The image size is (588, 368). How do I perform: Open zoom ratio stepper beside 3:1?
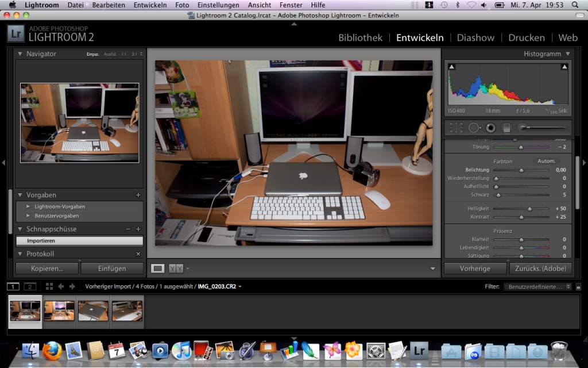141,54
